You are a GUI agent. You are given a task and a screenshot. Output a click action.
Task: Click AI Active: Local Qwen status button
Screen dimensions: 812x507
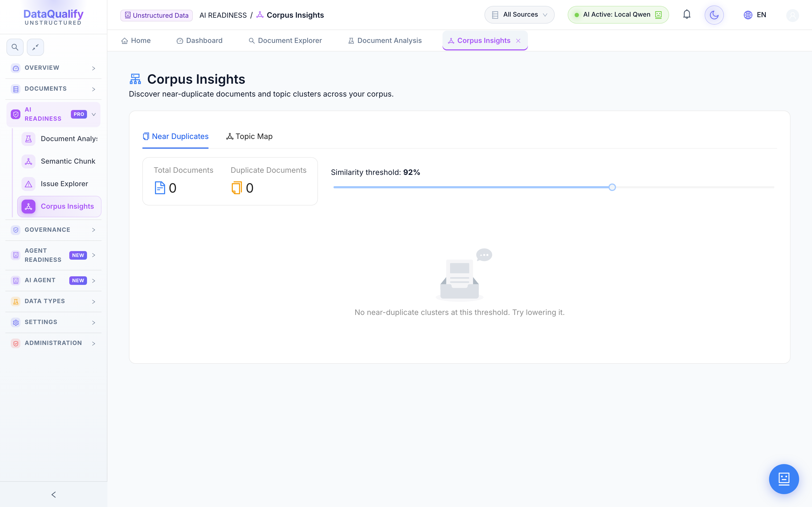[x=618, y=15]
